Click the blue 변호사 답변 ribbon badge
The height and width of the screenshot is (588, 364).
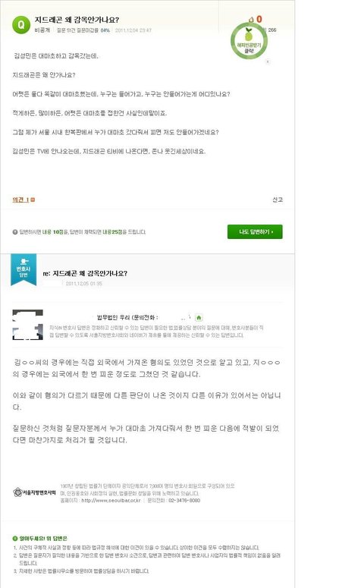24,269
